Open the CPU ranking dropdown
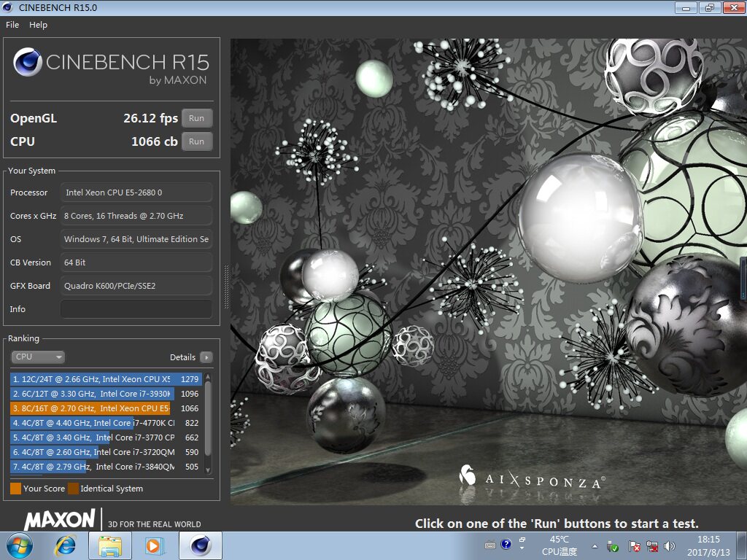 tap(38, 357)
